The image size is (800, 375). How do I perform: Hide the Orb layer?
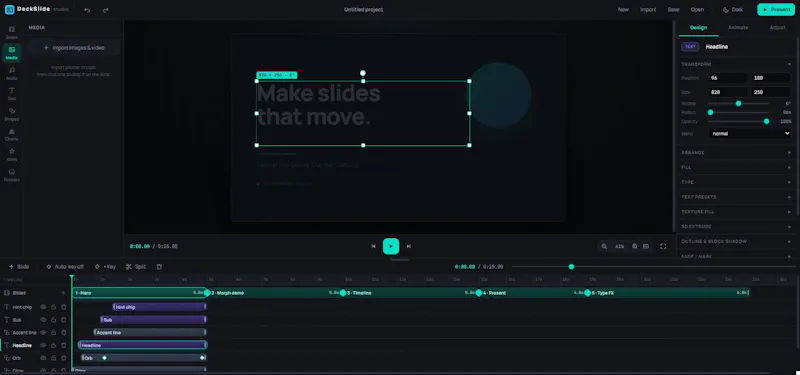[x=43, y=358]
